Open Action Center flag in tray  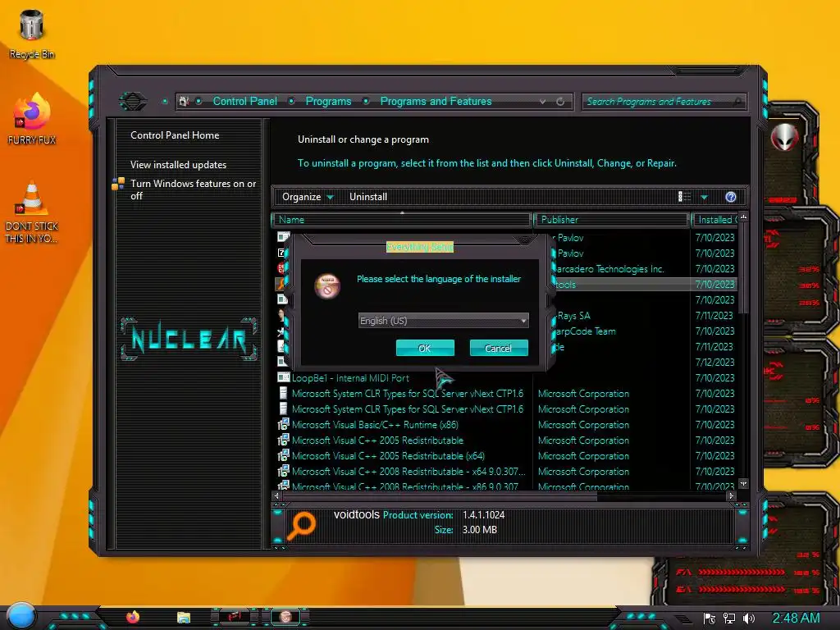click(x=710, y=619)
